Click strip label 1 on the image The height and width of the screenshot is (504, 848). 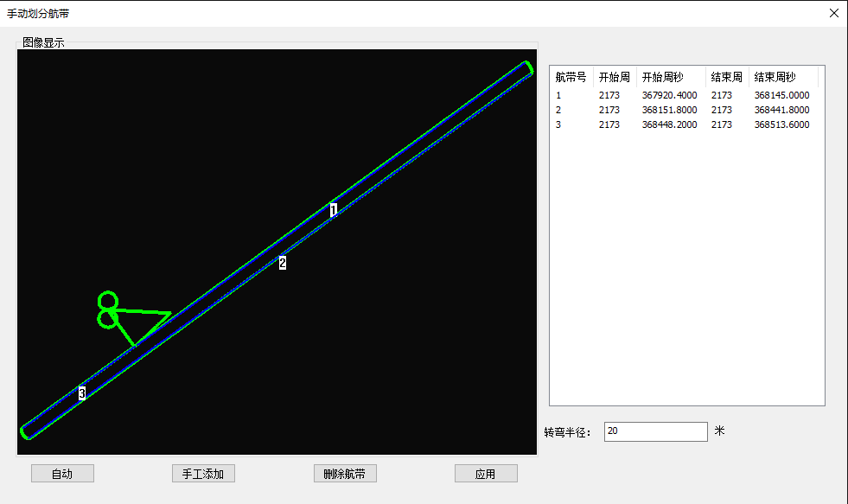(334, 210)
